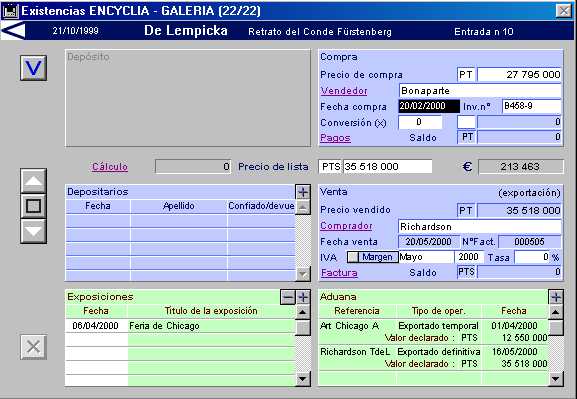Open the Comprador link
Image resolution: width=577 pixels, height=399 pixels.
tap(346, 226)
